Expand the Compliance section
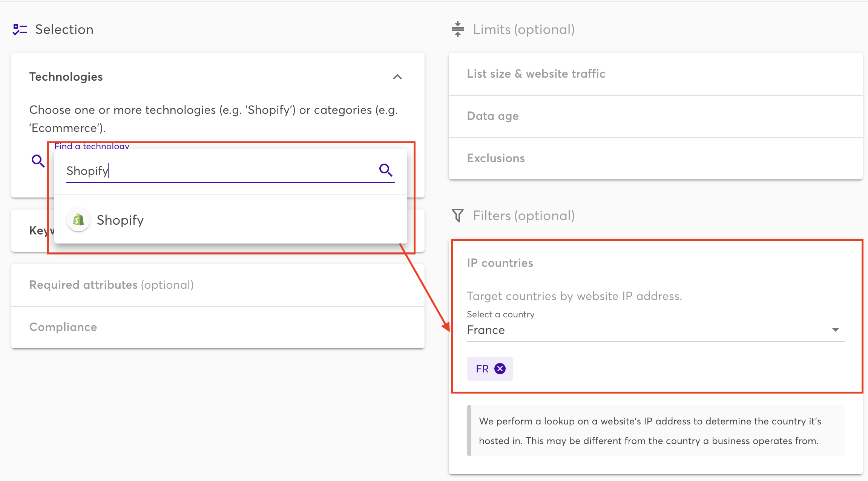This screenshot has height=481, width=868. [x=218, y=327]
